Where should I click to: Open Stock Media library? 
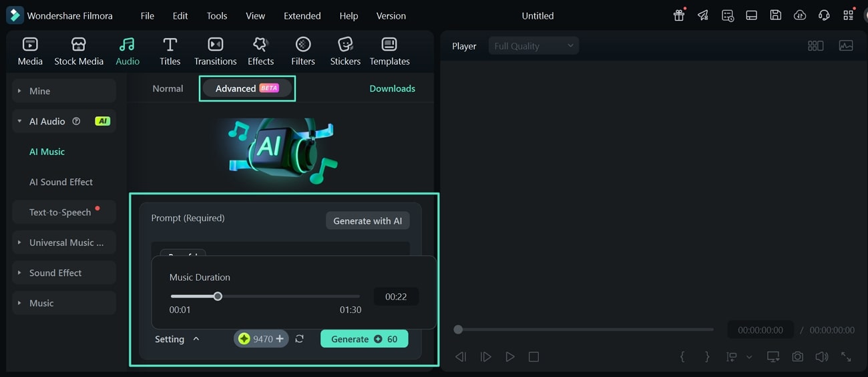click(x=79, y=51)
